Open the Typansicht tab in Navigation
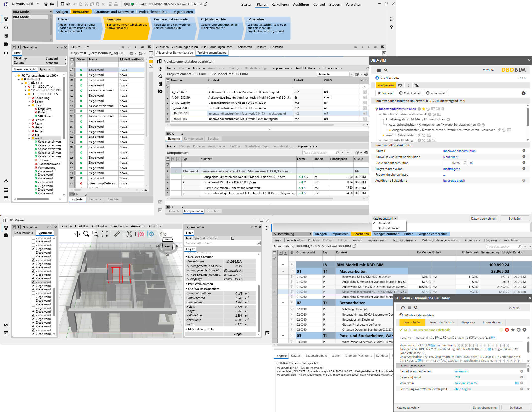 (x=46, y=69)
